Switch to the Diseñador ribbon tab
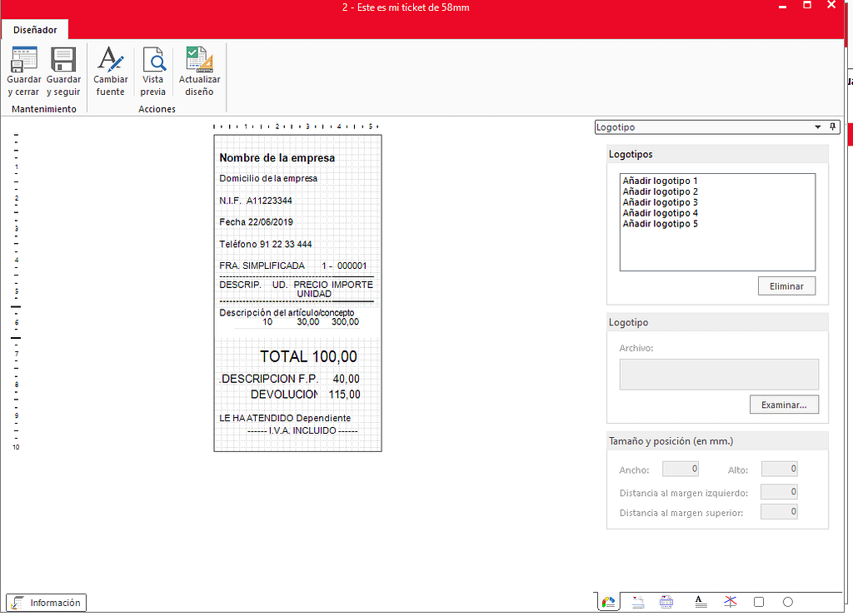Viewport: 853px width, 616px height. [35, 30]
